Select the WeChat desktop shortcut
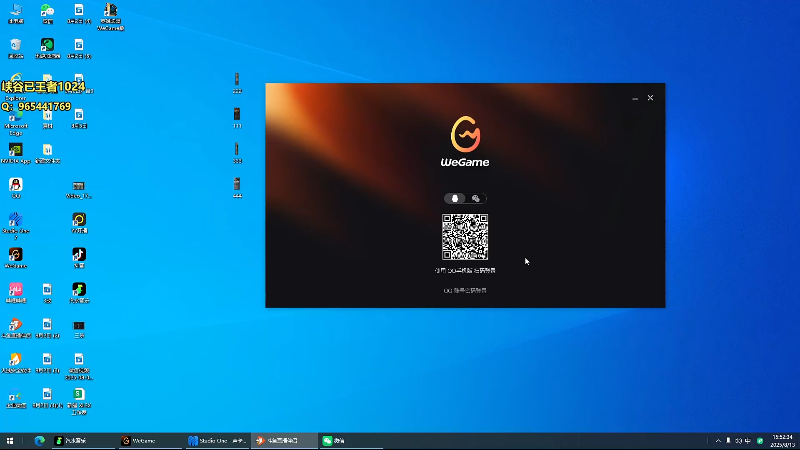The width and height of the screenshot is (800, 450). click(x=47, y=14)
